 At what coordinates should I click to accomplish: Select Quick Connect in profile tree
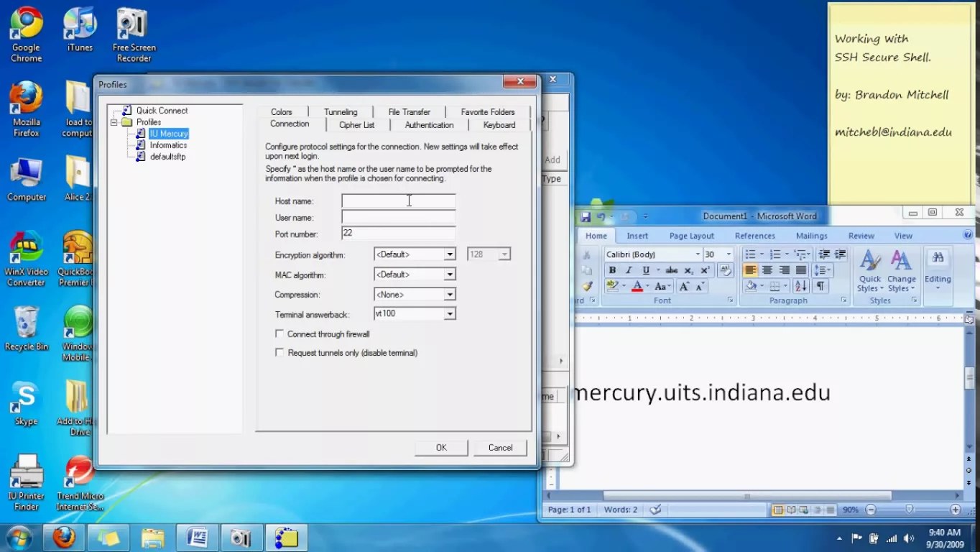point(162,111)
